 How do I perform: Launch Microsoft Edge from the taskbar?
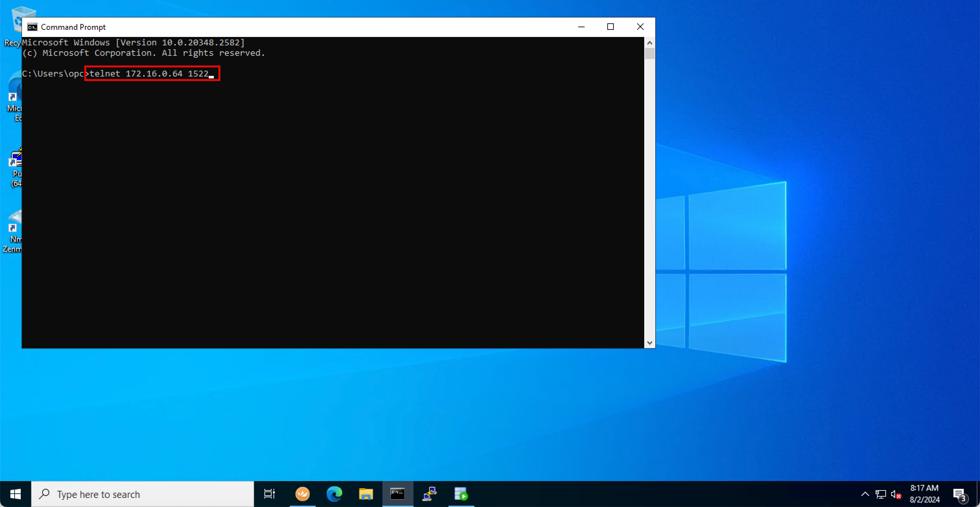pos(334,494)
